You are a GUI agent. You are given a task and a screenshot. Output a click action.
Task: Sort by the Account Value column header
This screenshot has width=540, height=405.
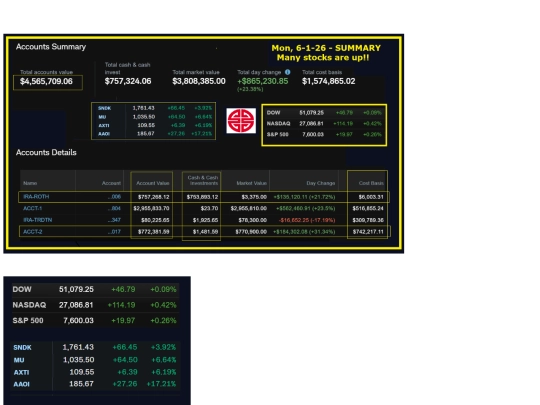[x=153, y=183]
